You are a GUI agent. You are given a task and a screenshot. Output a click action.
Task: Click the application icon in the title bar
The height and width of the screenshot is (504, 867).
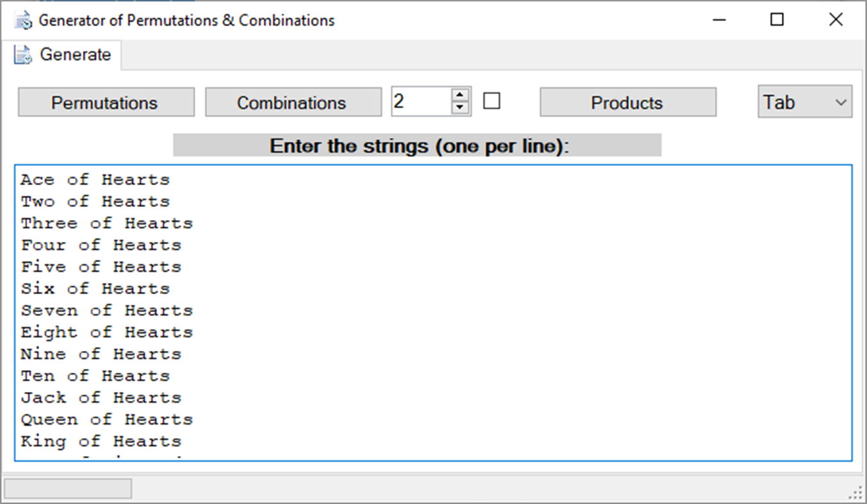(22, 19)
